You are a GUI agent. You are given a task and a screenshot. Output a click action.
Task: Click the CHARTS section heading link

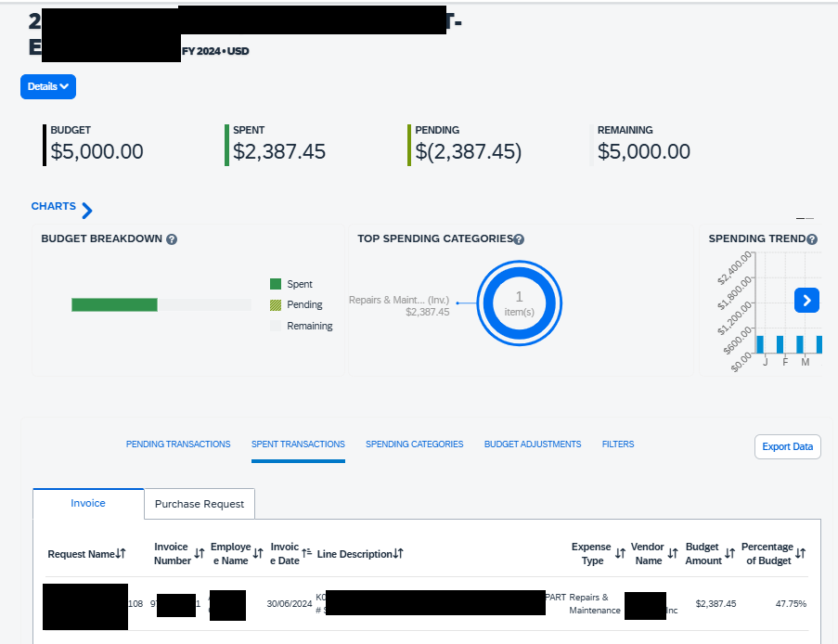click(x=54, y=206)
